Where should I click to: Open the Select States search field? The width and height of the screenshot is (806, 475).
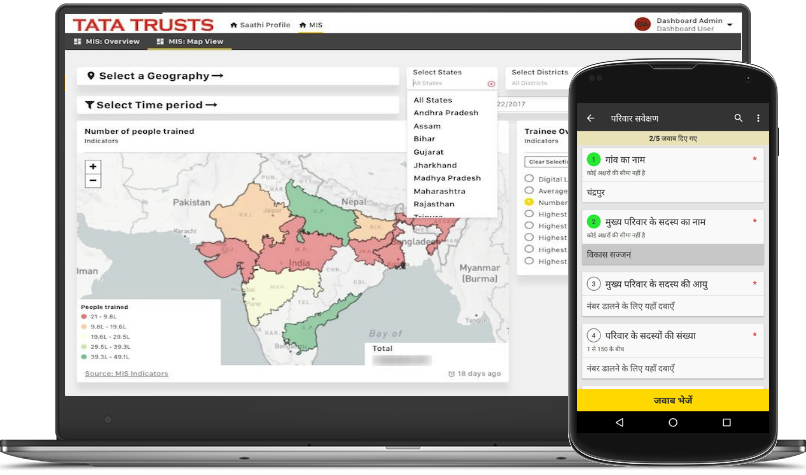coord(448,83)
